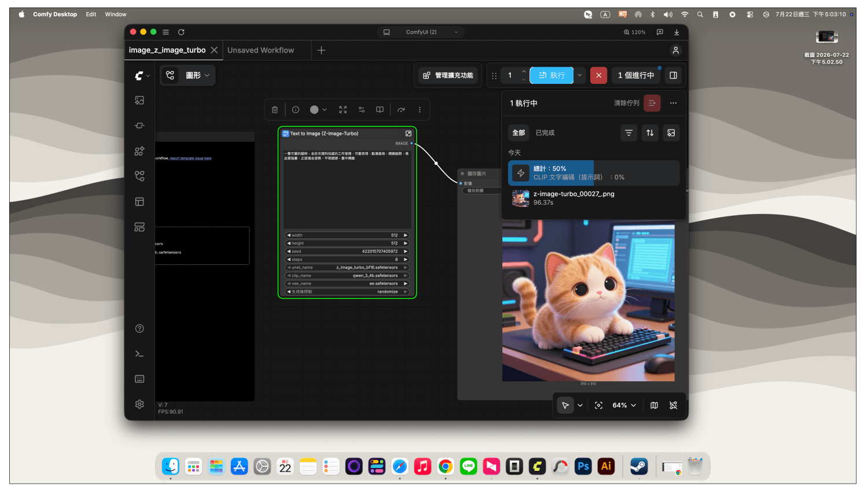The height and width of the screenshot is (494, 868).
Task: Open the 64% canvas zoom dropdown
Action: point(624,405)
